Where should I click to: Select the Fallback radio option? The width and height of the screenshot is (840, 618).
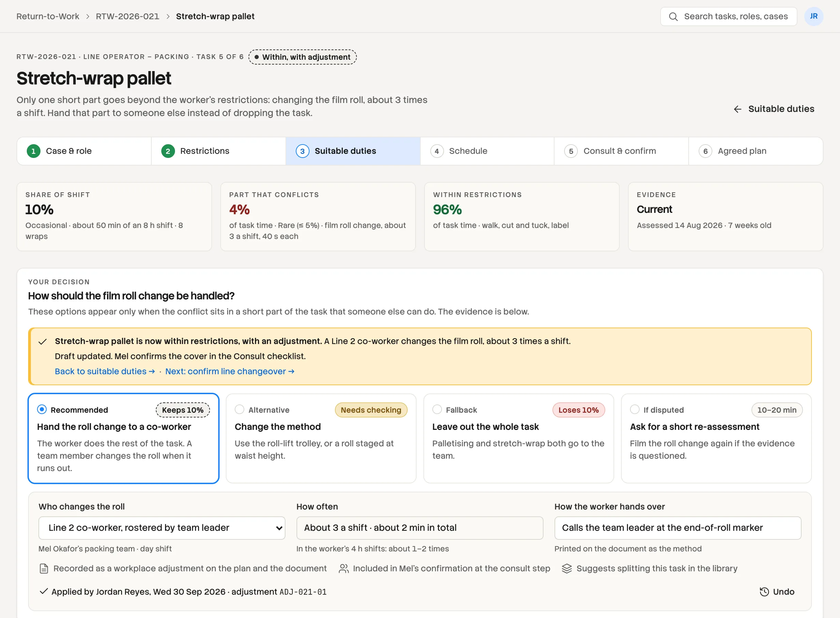437,409
